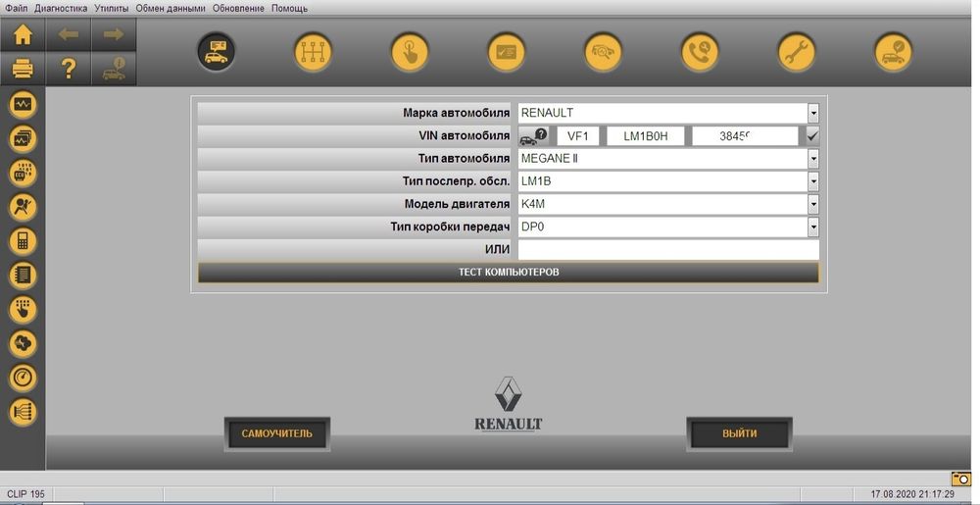Click the CLIP 195 status bar text
The image size is (980, 505).
(25, 494)
